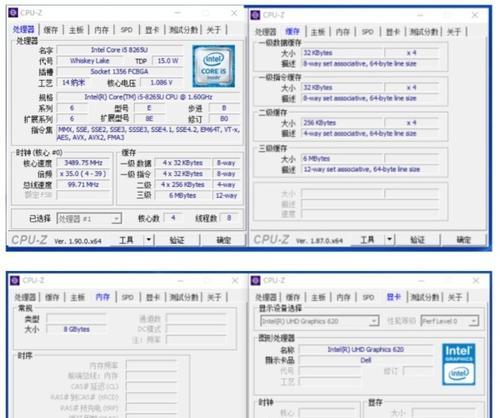Open SPD tab in processor window

click(126, 30)
